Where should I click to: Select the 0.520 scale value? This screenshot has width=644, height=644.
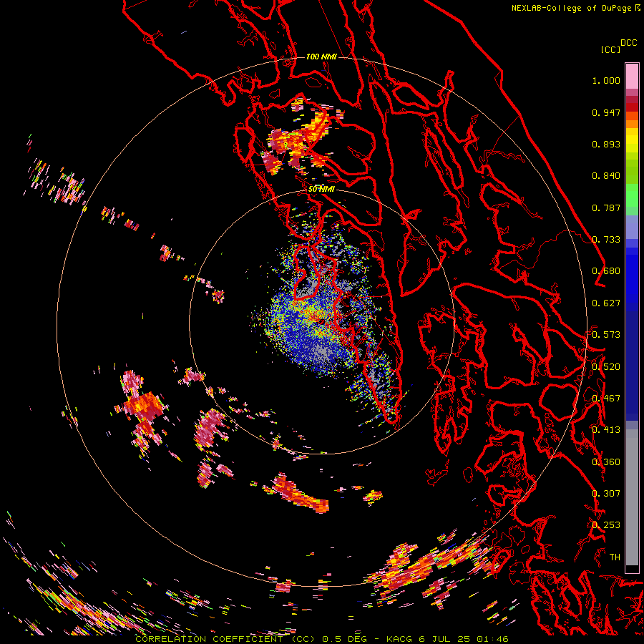coord(606,367)
